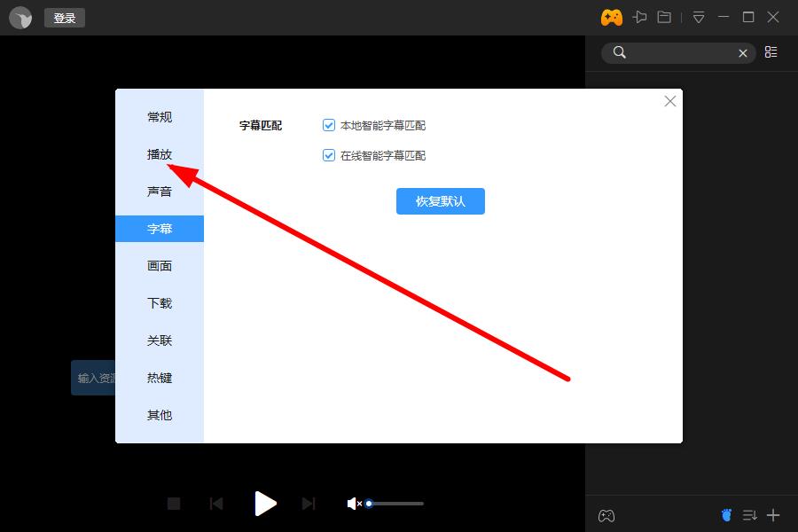Switch to the 播放 settings tab
798x532 pixels.
tap(160, 154)
